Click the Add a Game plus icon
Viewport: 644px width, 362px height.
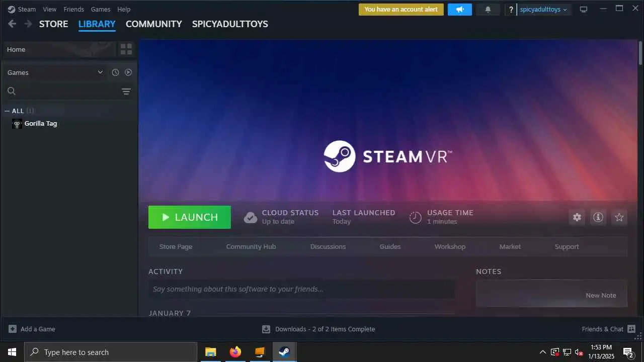point(13,329)
